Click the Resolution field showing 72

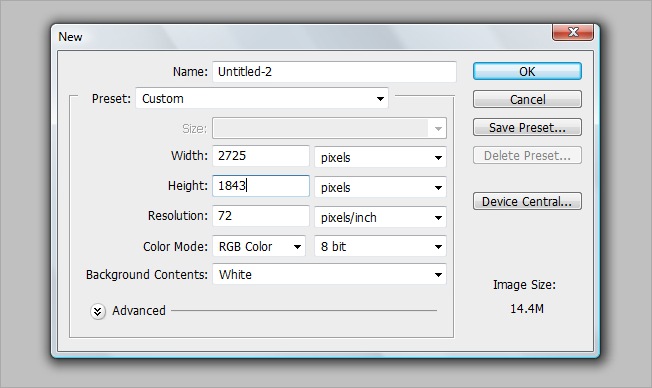coord(261,216)
